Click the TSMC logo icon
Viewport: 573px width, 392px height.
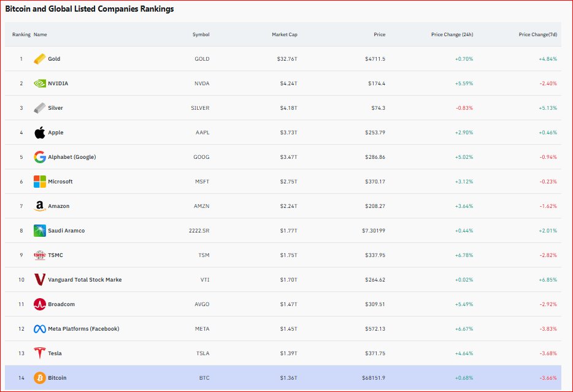(40, 255)
